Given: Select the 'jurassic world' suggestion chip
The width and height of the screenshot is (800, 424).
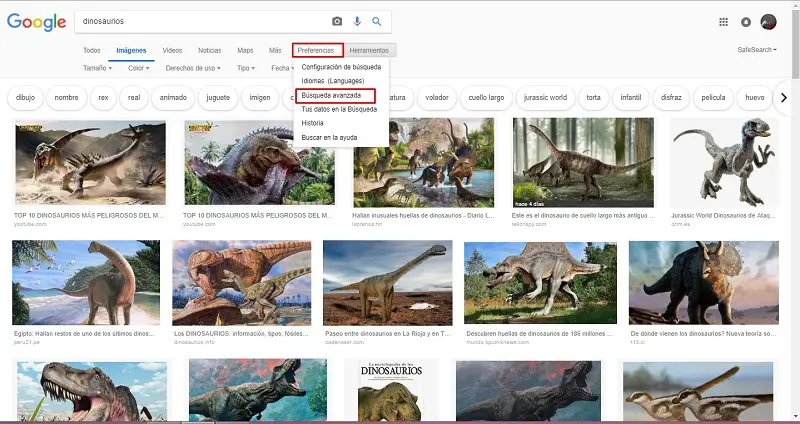Looking at the screenshot, I should coord(545,97).
